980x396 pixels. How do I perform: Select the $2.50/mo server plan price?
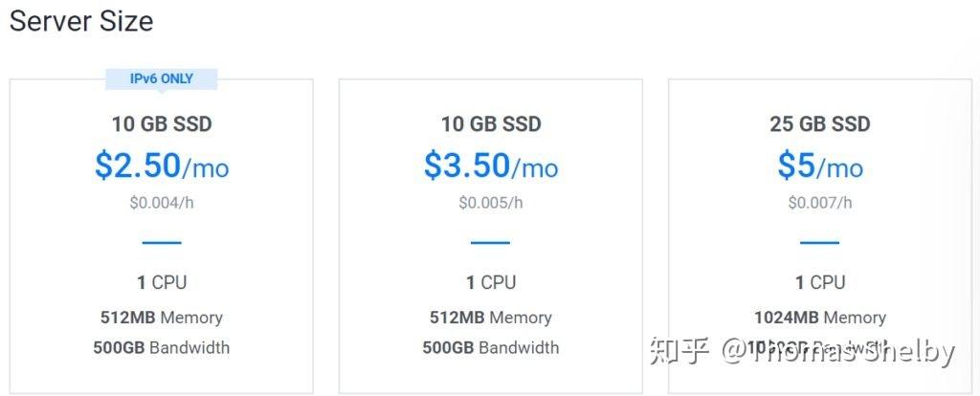click(x=162, y=166)
